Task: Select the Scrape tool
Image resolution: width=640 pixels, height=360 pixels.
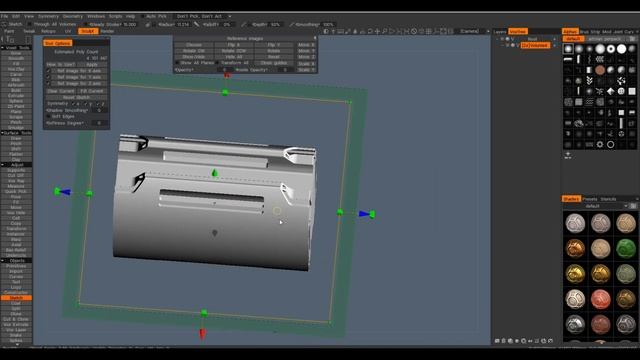Action: pos(16,117)
